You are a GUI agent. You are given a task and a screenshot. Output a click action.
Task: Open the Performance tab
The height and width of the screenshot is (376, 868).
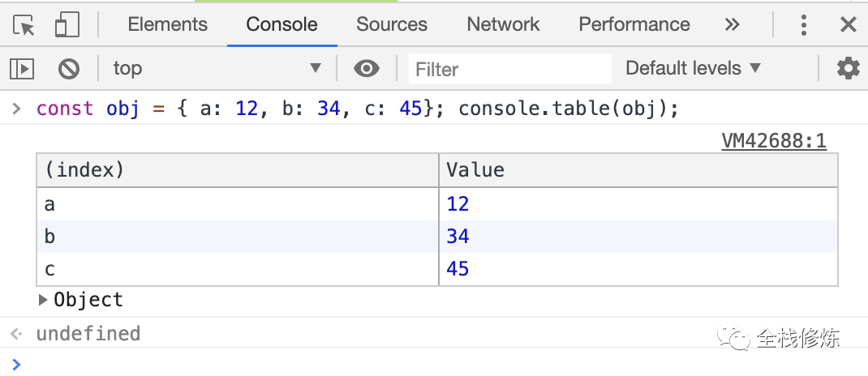click(x=634, y=25)
